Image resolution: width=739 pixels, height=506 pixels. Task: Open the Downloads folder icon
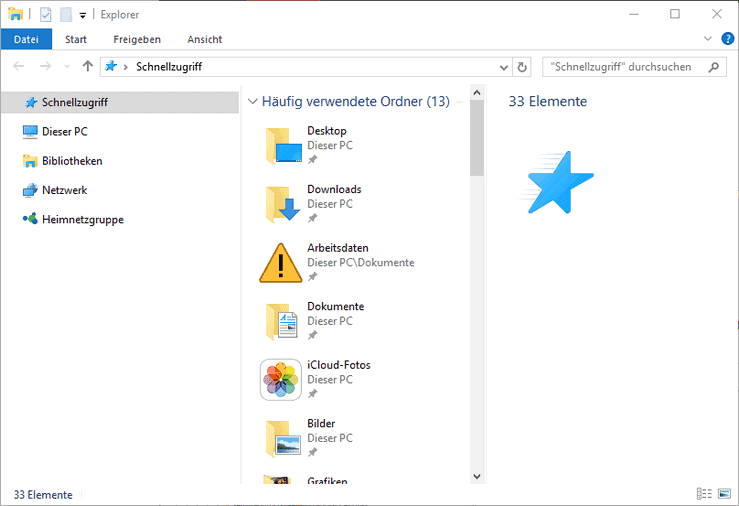point(282,204)
